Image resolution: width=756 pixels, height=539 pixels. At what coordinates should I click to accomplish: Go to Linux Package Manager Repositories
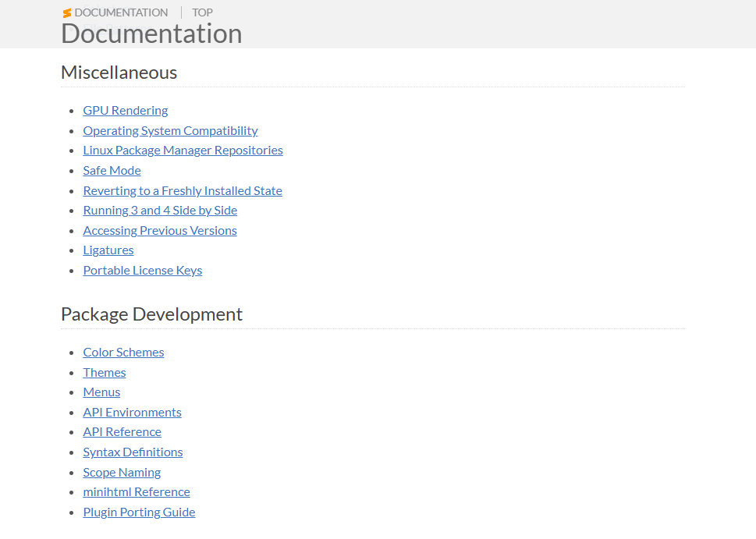[183, 151]
